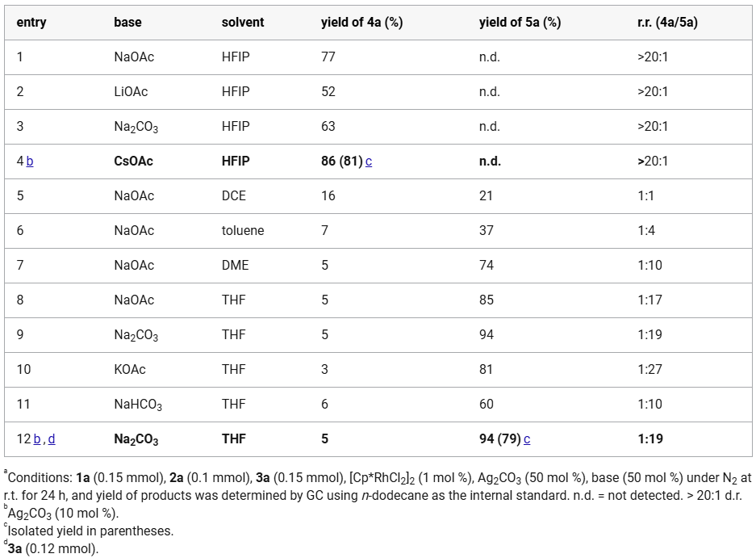The height and width of the screenshot is (558, 756).
Task: Open footnote d link in entry 12
Action: [x=52, y=439]
